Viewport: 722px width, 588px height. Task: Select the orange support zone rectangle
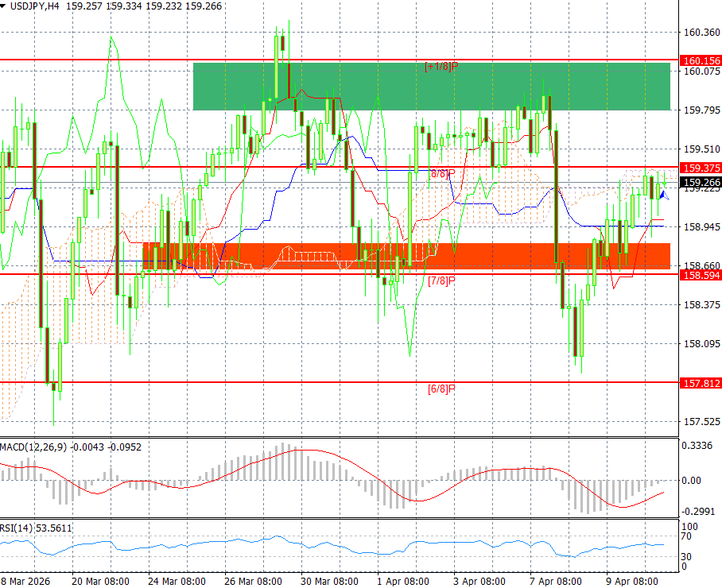(x=406, y=256)
